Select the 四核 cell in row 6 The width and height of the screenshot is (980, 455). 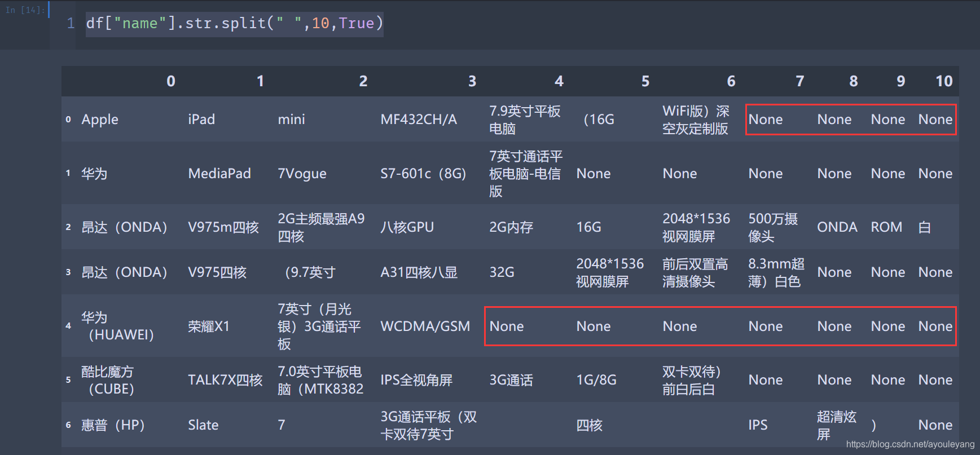pyautogui.click(x=589, y=425)
